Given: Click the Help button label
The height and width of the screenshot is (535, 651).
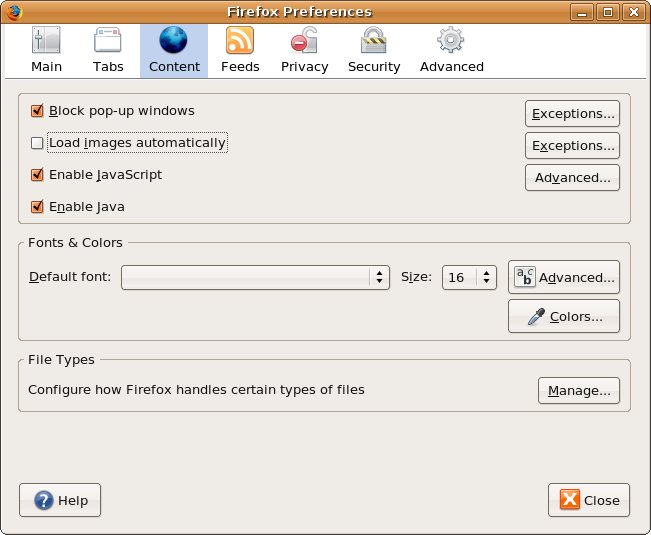Looking at the screenshot, I should pos(73,501).
